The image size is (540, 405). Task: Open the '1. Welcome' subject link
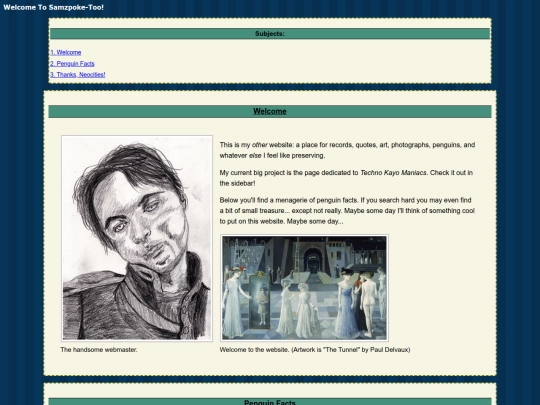tap(66, 53)
